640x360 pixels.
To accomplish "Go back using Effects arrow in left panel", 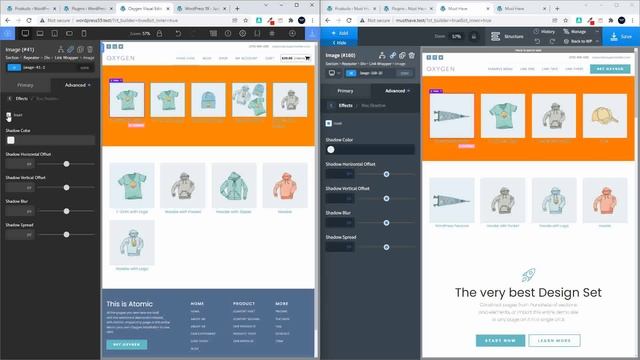I will click(x=10, y=98).
